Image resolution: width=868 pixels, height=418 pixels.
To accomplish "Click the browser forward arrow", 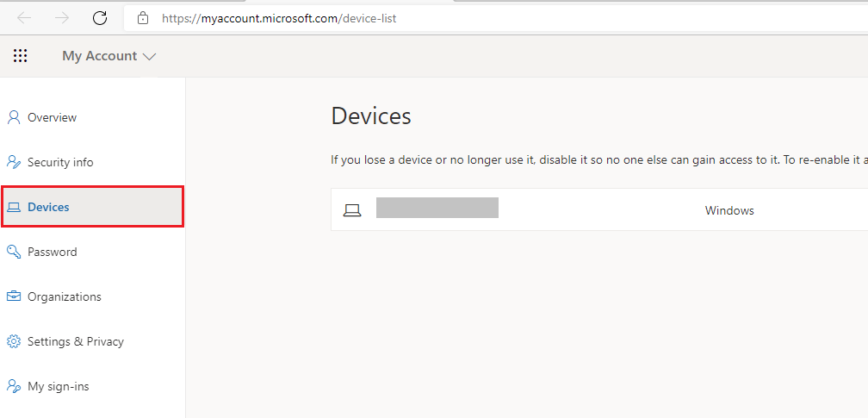I will point(62,18).
